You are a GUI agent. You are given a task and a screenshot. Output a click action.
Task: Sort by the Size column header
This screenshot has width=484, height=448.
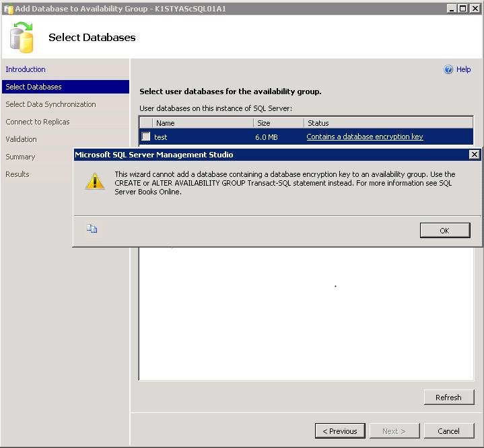pyautogui.click(x=279, y=123)
